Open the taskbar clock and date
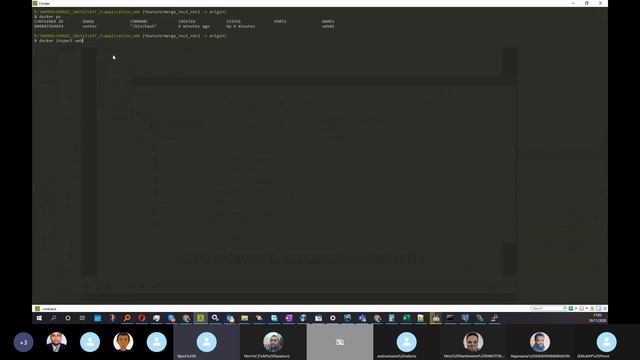 pos(598,318)
